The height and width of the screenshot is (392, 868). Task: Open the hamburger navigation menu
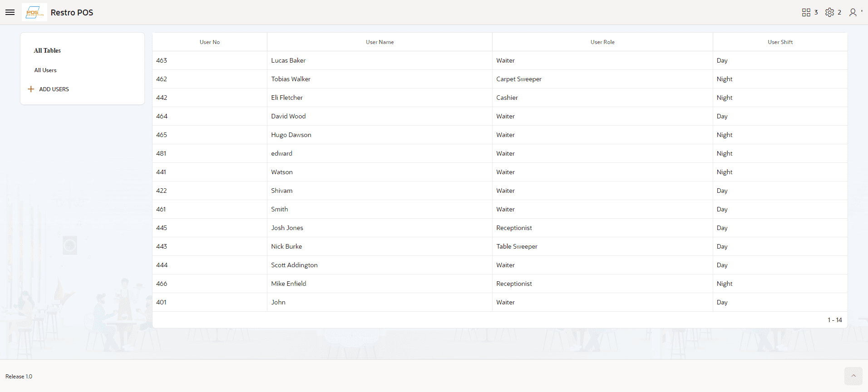point(10,12)
